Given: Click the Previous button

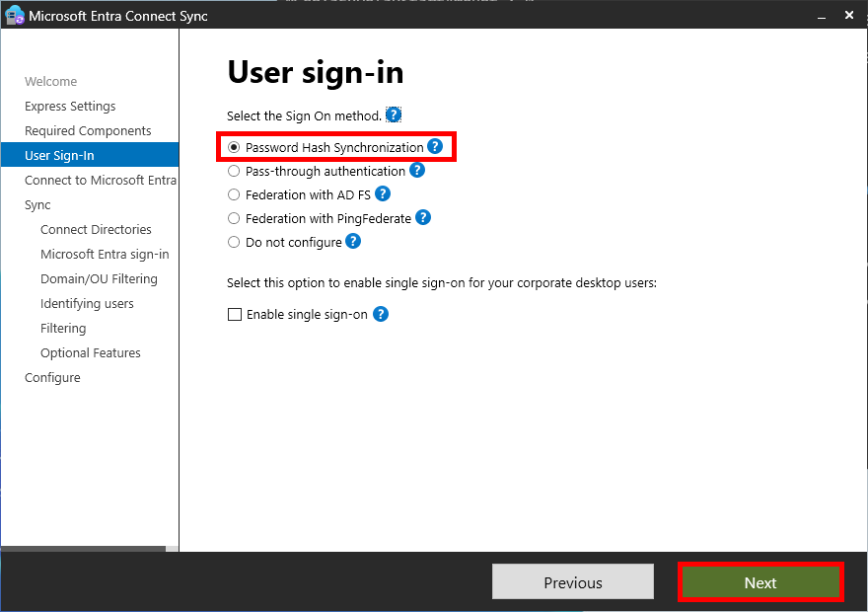Looking at the screenshot, I should click(572, 580).
